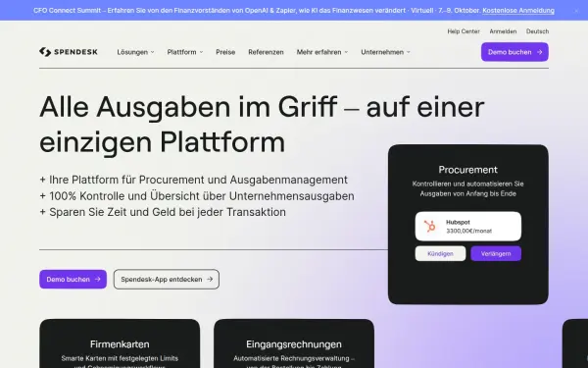Open the Referenzen page
This screenshot has width=588, height=368.
pyautogui.click(x=266, y=52)
